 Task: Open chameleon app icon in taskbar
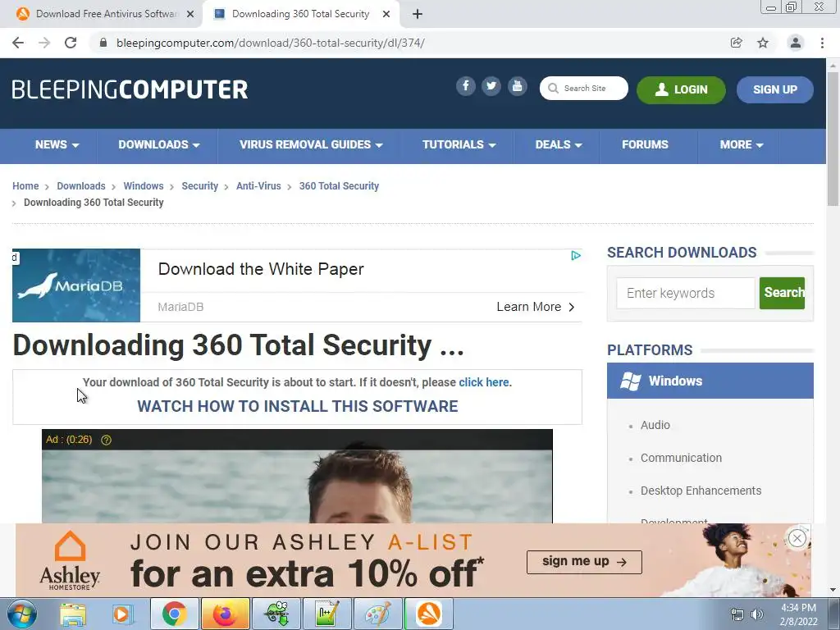tap(276, 614)
